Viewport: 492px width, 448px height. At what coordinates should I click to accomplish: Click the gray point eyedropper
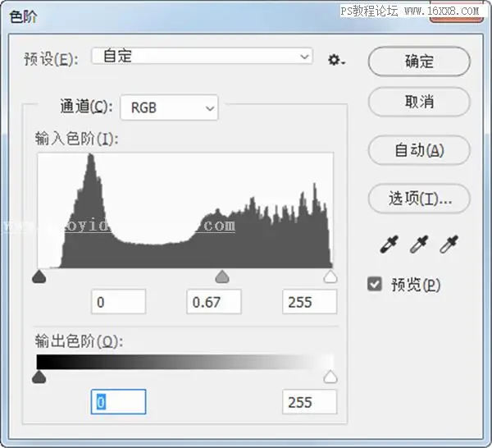[419, 244]
